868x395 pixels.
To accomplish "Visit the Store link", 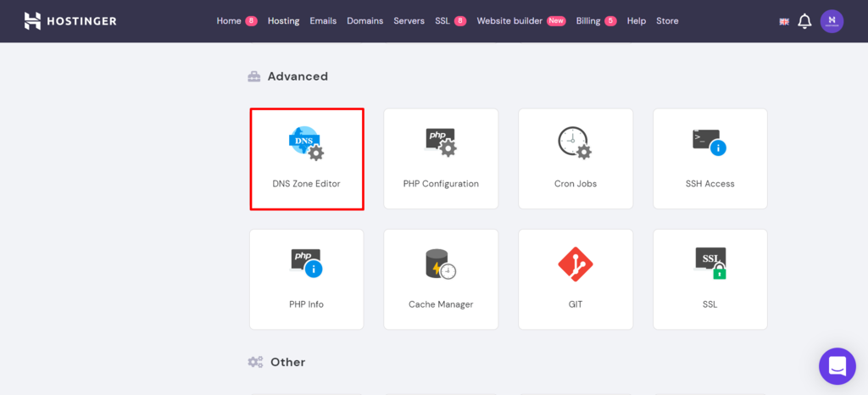I will pyautogui.click(x=667, y=20).
